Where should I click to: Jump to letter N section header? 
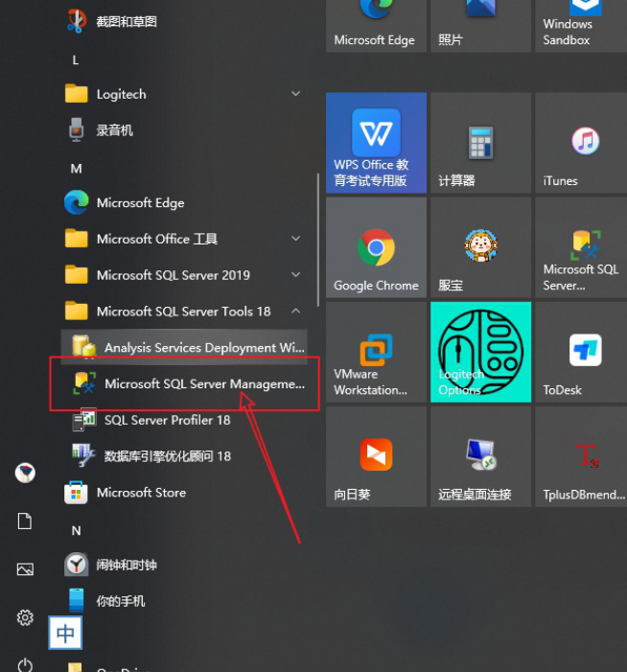[x=76, y=530]
